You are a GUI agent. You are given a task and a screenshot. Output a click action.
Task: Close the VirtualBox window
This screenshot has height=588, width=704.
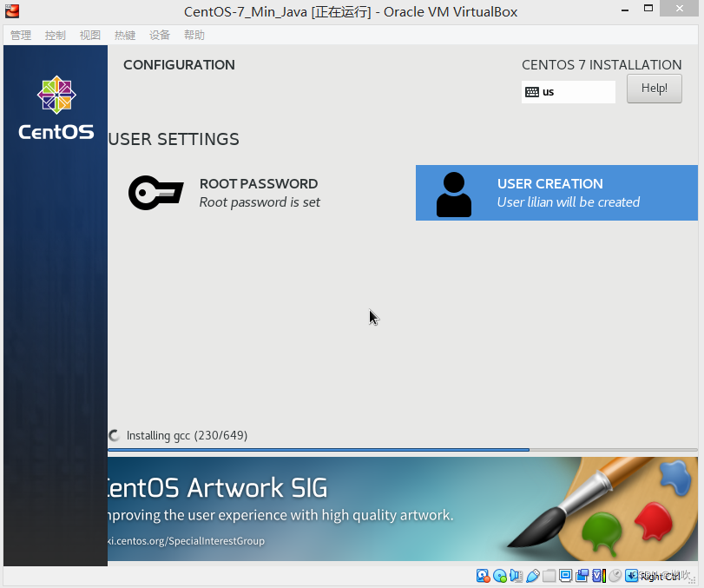[680, 9]
